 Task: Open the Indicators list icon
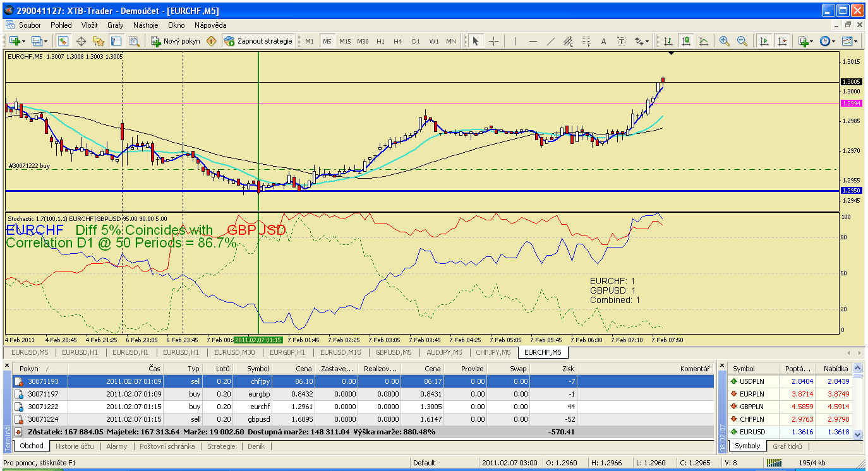tap(802, 41)
